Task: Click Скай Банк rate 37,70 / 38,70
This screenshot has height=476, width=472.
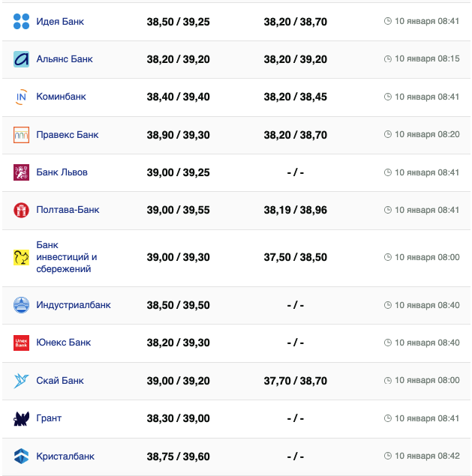Action: coord(295,381)
